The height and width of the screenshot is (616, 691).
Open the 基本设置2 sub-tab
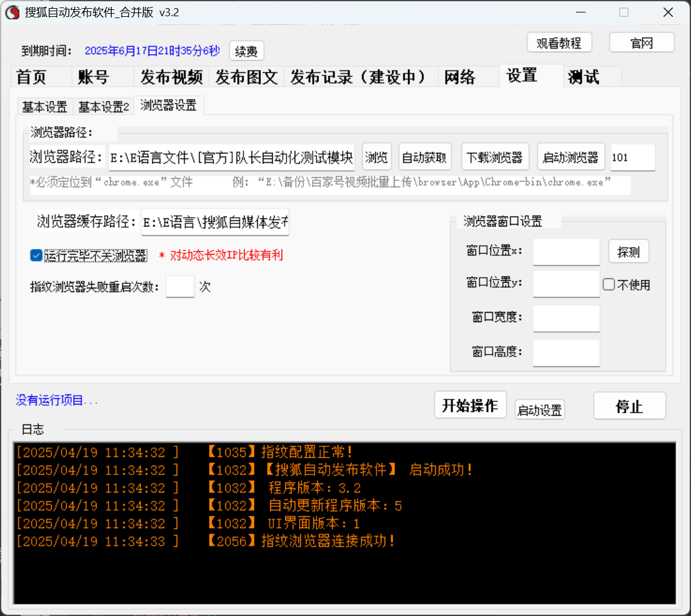tap(104, 107)
